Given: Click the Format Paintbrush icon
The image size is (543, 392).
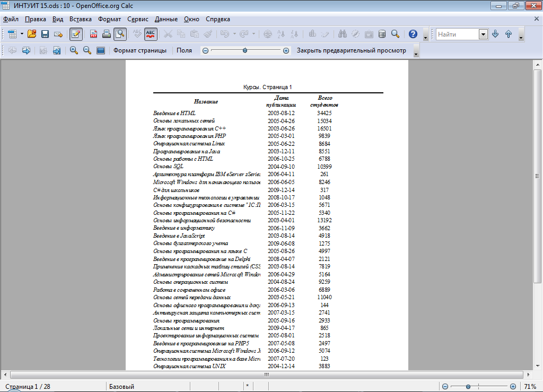Looking at the screenshot, I should pos(208,34).
